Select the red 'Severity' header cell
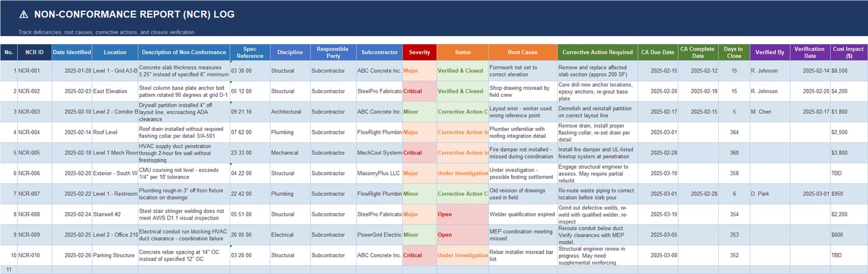The width and height of the screenshot is (868, 274). [x=420, y=52]
